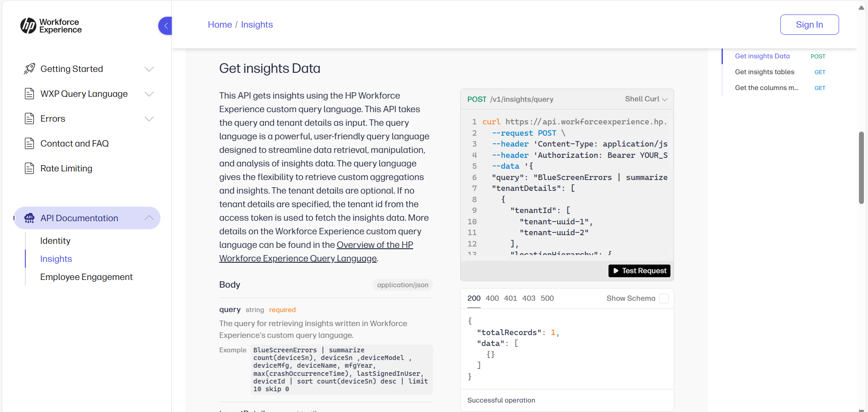Click the Sign In button

809,24
